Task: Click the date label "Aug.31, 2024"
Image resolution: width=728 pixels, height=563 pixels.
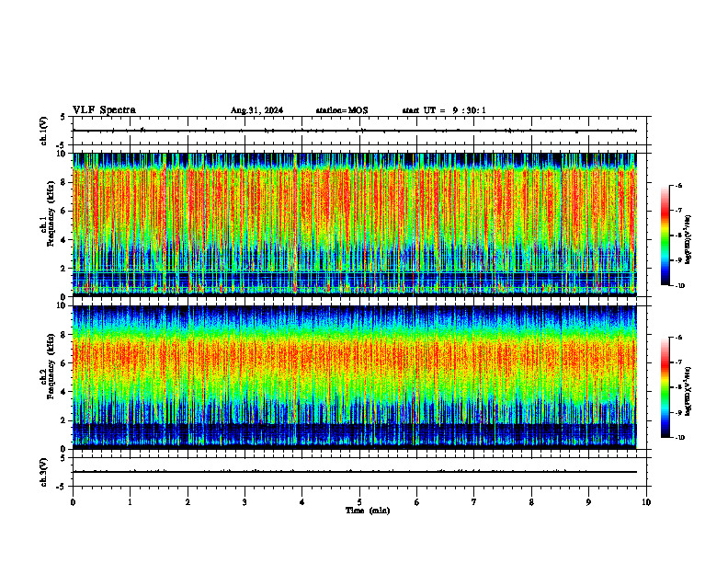Action: click(x=256, y=110)
